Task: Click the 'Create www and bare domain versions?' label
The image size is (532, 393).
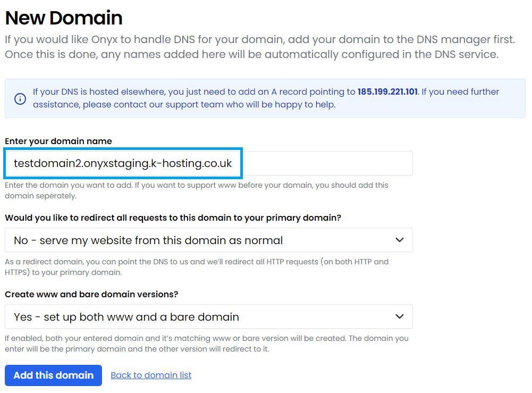Action: click(x=91, y=294)
